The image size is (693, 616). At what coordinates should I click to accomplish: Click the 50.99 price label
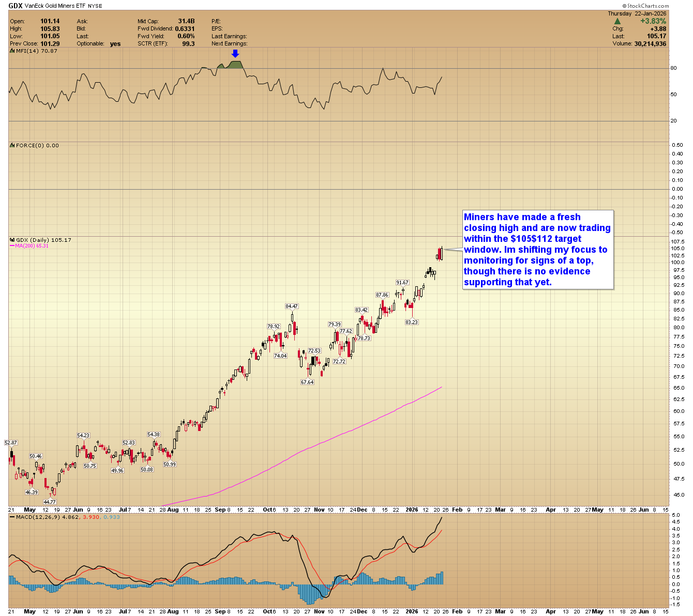[x=170, y=465]
